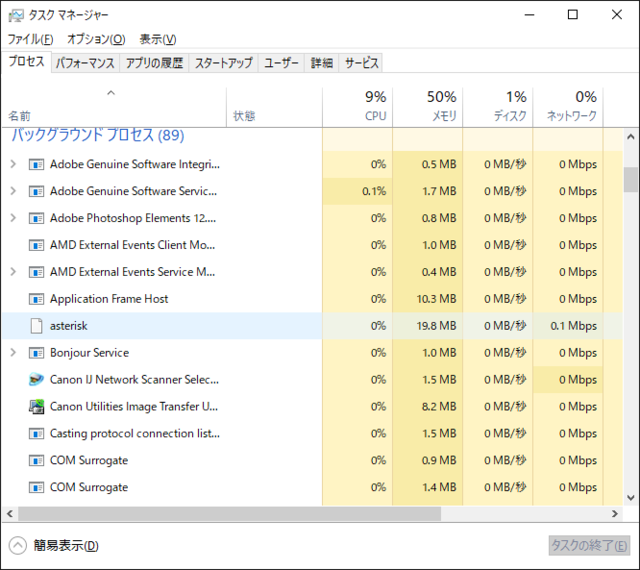Click the Application Frame Host icon
The image size is (640, 570).
pos(37,299)
